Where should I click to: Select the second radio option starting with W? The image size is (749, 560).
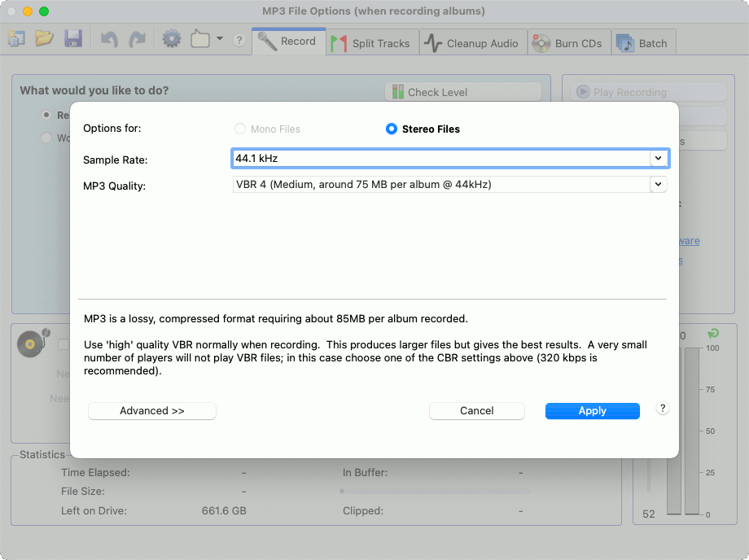46,138
